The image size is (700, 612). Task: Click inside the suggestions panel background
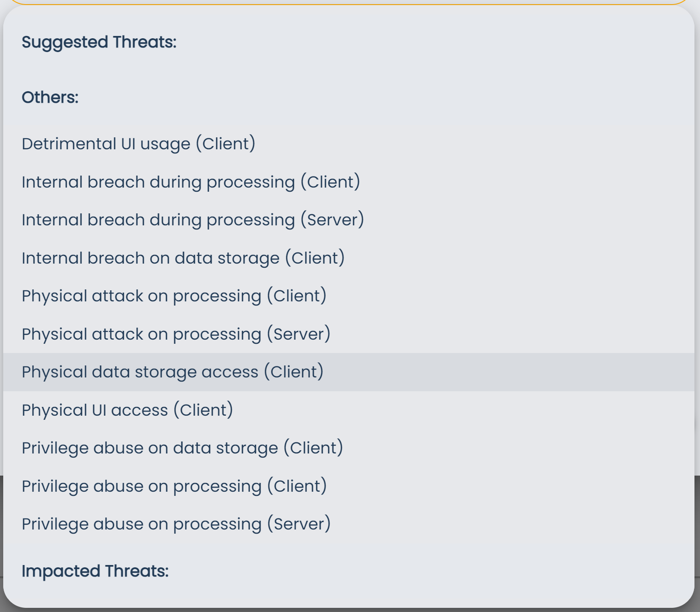pyautogui.click(x=507, y=92)
